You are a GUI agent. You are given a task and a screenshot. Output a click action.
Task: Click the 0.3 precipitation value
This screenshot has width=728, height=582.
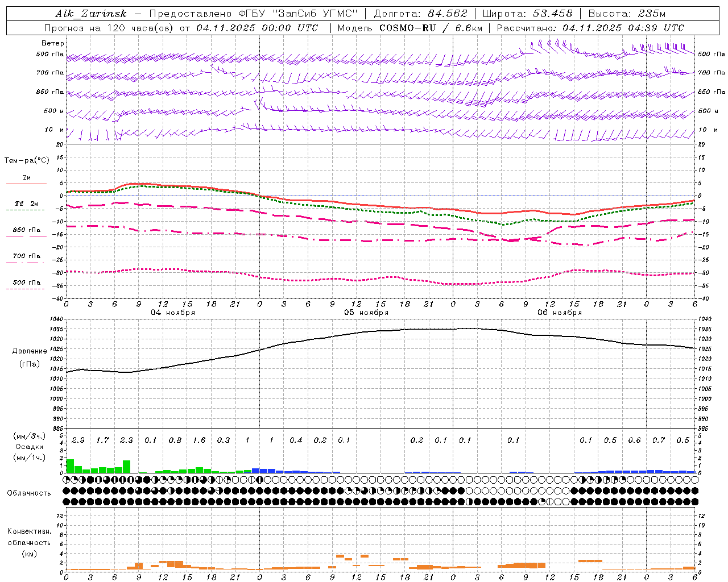click(224, 440)
